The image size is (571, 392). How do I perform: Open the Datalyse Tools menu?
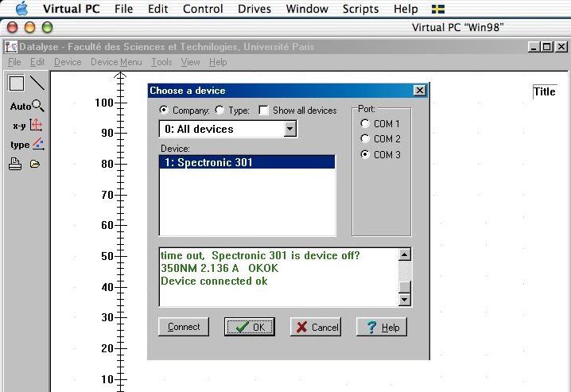[161, 62]
